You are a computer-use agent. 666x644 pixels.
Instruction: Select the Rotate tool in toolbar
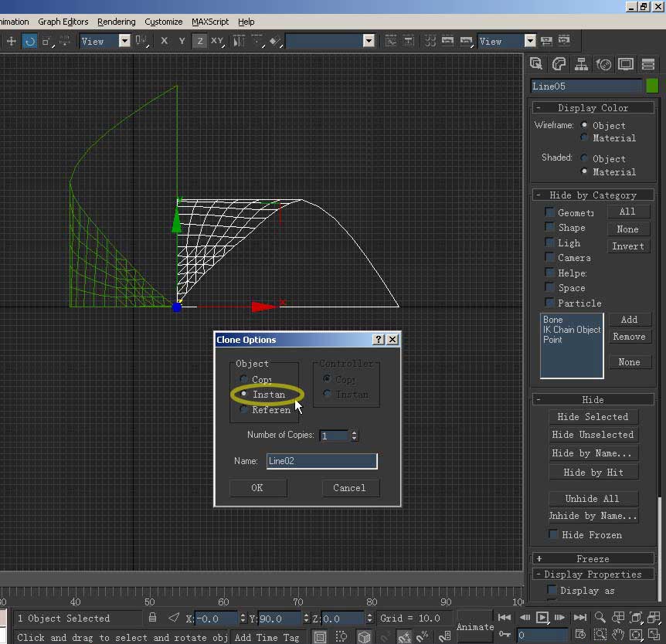(30, 41)
